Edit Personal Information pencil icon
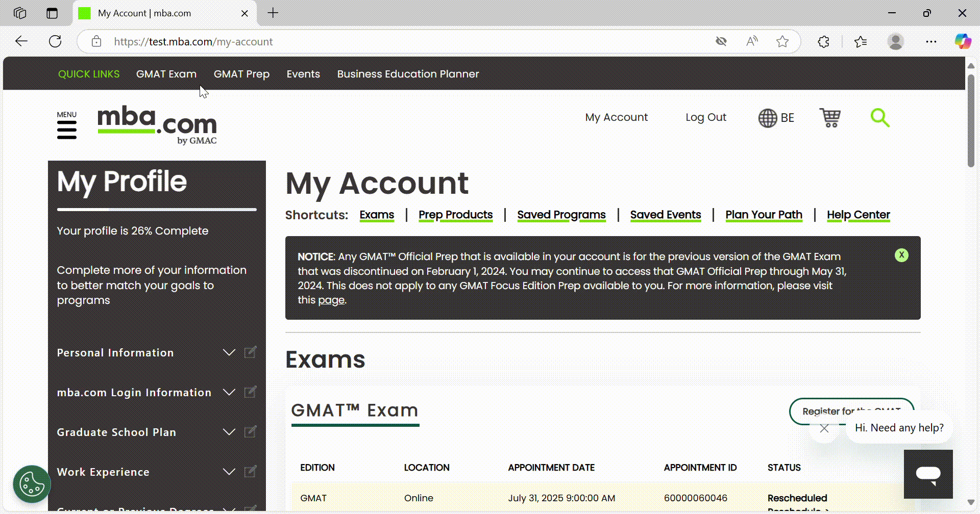The height and width of the screenshot is (514, 980). (x=250, y=352)
